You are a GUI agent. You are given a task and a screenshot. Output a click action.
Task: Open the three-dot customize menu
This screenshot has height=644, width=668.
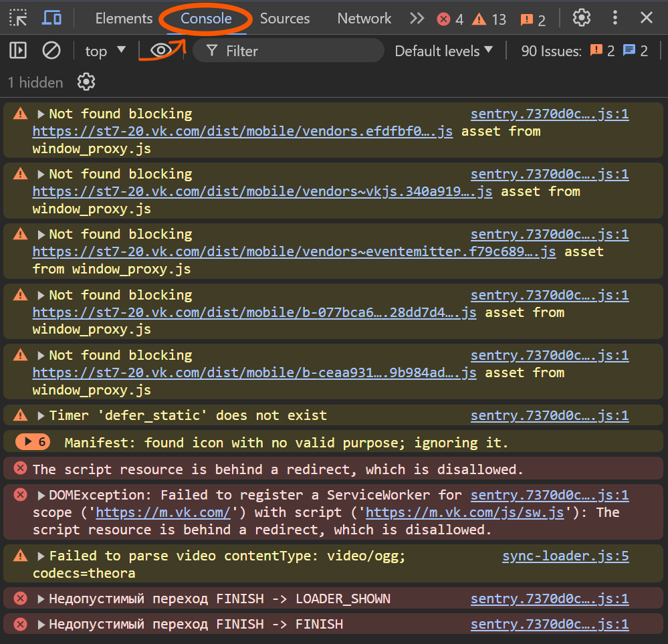point(615,18)
